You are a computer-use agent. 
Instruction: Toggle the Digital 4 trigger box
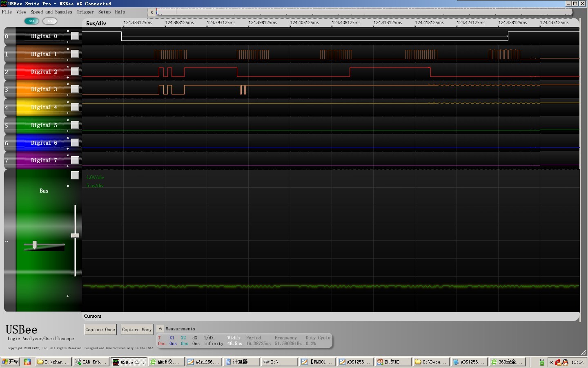coord(75,107)
